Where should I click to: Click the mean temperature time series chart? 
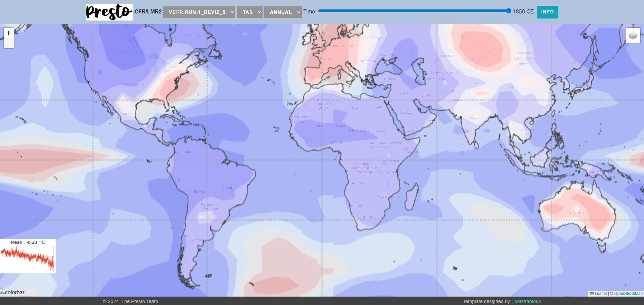coord(28,258)
